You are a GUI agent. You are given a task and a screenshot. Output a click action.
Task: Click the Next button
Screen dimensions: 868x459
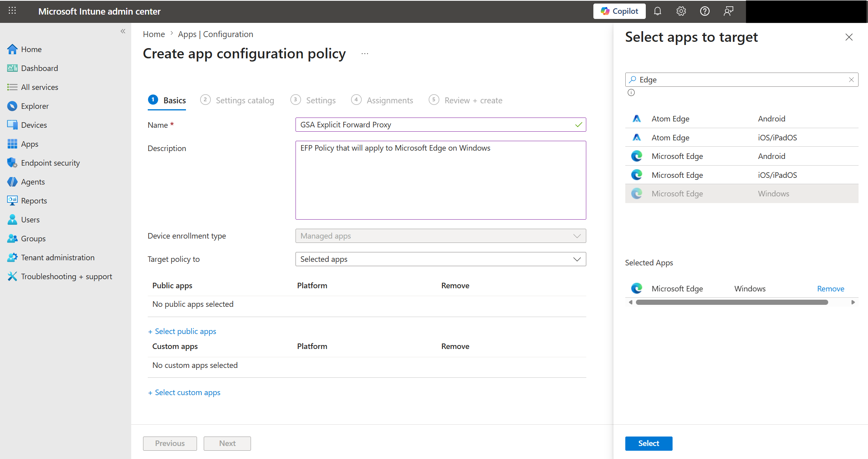tap(227, 443)
